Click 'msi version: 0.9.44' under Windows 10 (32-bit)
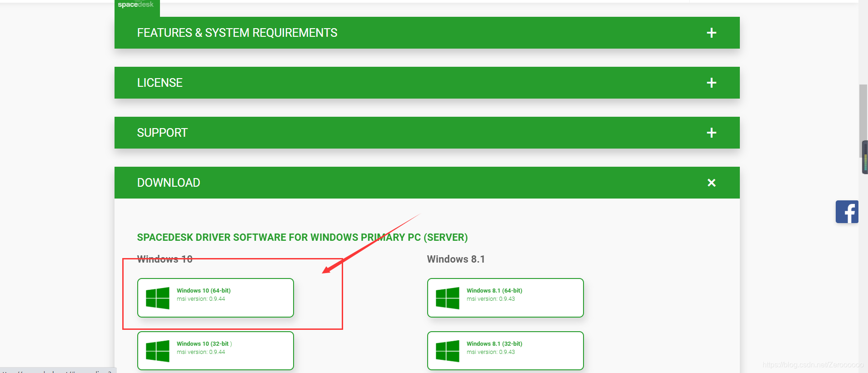This screenshot has width=868, height=373. 201,352
